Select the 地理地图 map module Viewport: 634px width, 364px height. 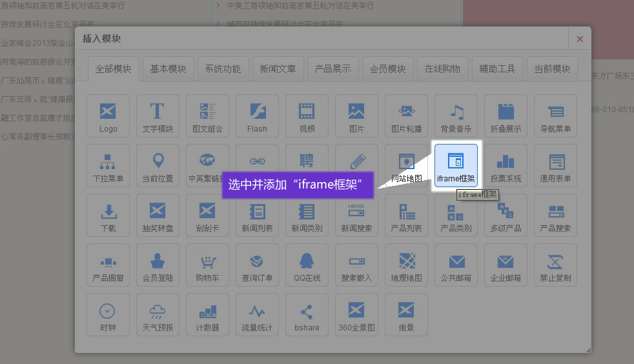click(406, 265)
